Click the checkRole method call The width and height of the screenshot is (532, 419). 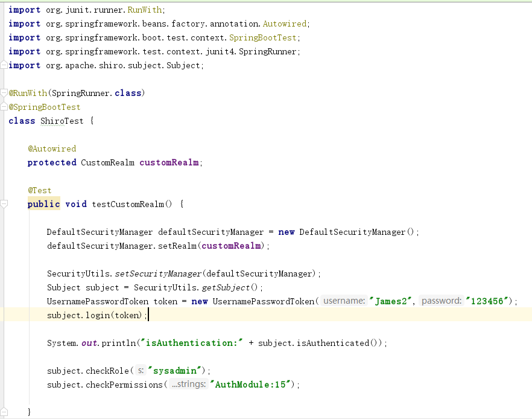point(107,371)
